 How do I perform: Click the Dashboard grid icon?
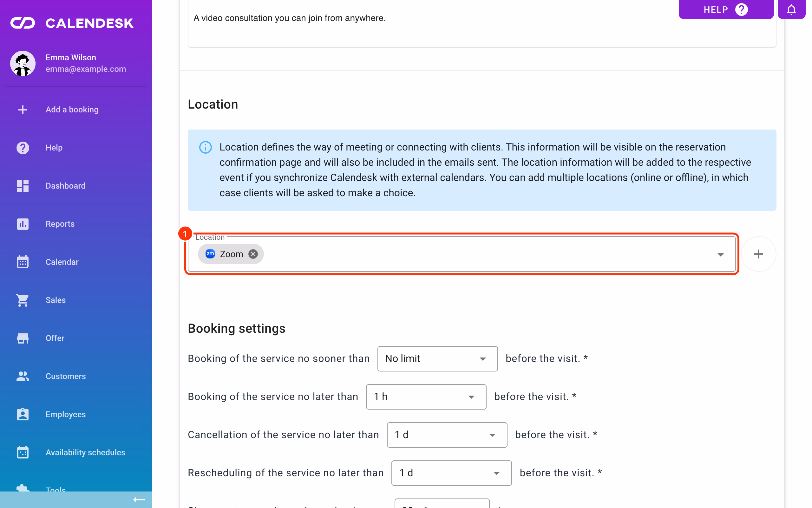point(23,186)
